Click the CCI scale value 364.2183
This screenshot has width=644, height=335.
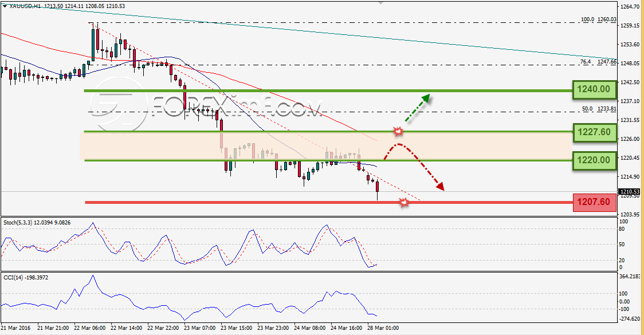click(x=630, y=277)
